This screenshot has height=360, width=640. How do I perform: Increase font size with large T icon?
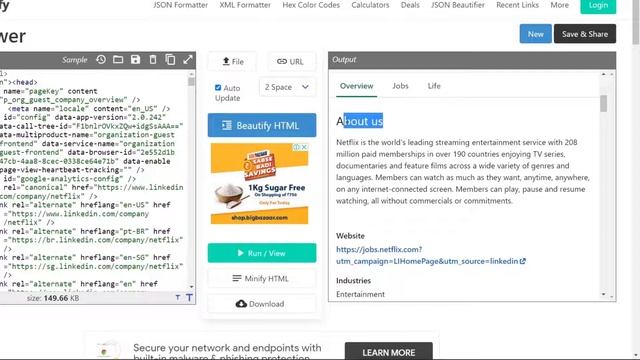click(x=189, y=298)
